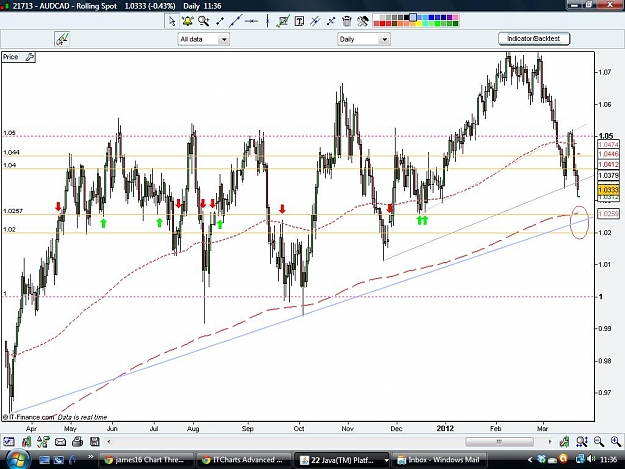Select the dotted cross line tool
625x469 pixels.
(x=331, y=21)
